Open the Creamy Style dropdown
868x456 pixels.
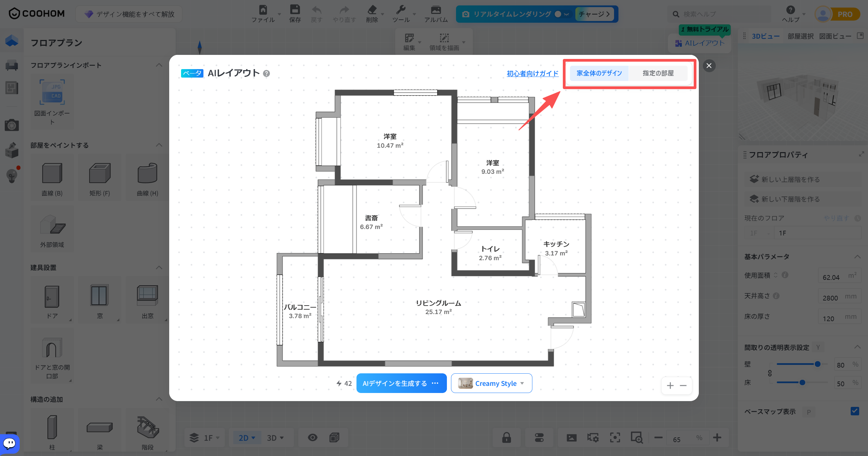pos(491,383)
